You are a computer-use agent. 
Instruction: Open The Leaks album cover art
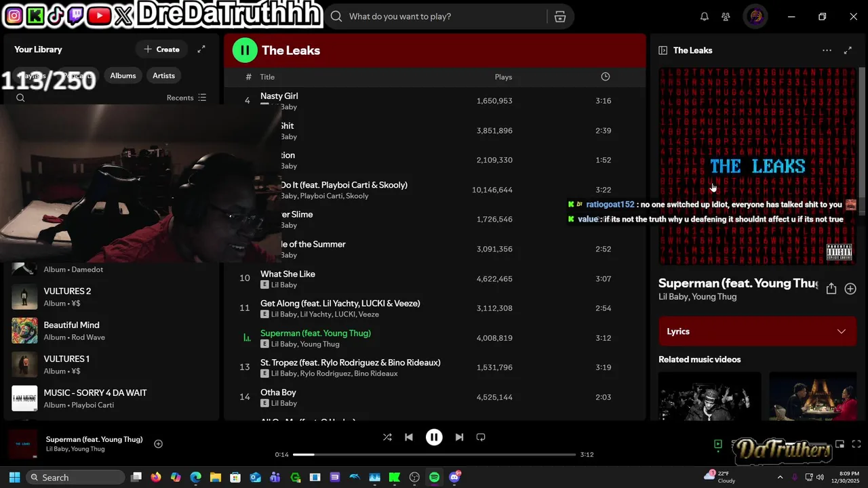click(757, 166)
